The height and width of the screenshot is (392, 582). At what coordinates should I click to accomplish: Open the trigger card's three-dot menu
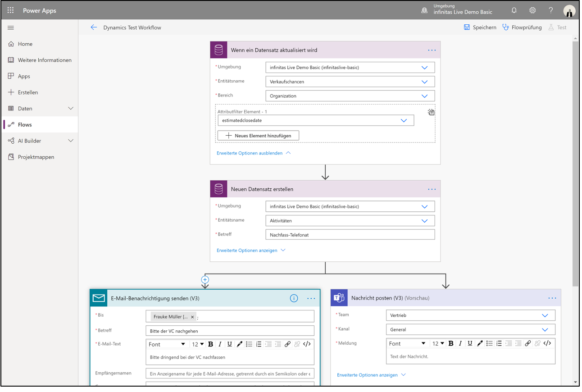coord(432,50)
